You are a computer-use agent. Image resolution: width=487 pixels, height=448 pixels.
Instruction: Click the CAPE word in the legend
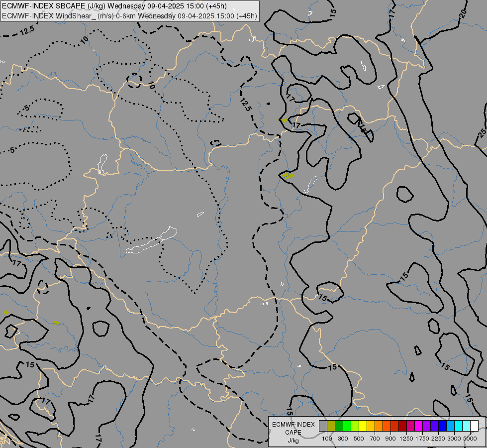pyautogui.click(x=293, y=433)
